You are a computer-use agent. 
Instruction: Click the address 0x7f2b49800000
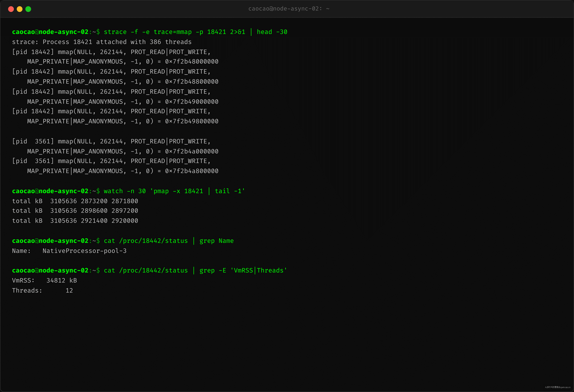tap(192, 121)
